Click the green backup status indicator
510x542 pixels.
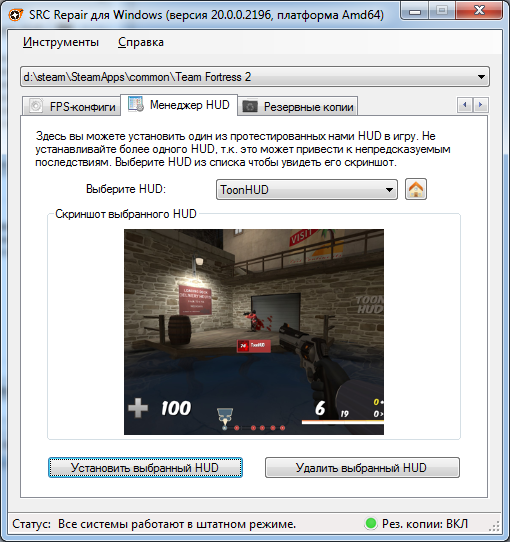click(x=371, y=523)
